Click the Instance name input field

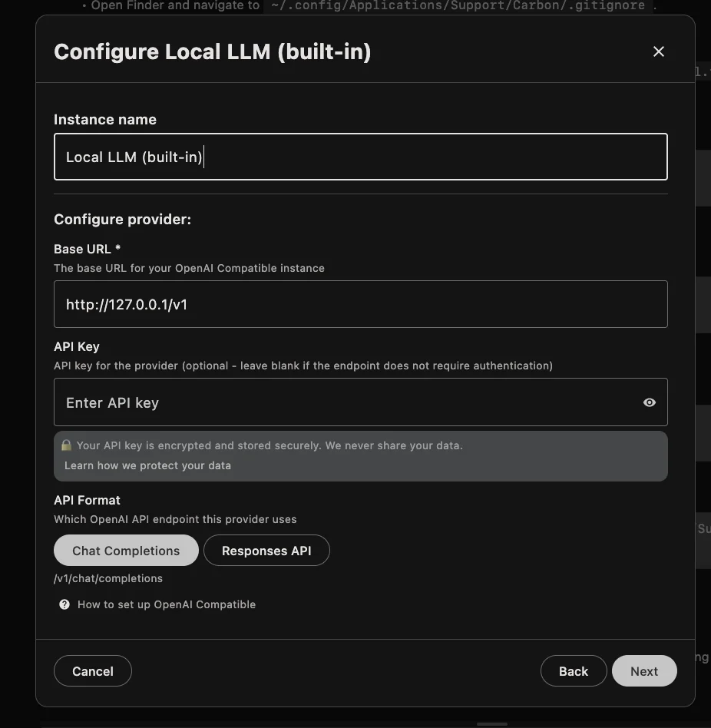click(x=361, y=157)
